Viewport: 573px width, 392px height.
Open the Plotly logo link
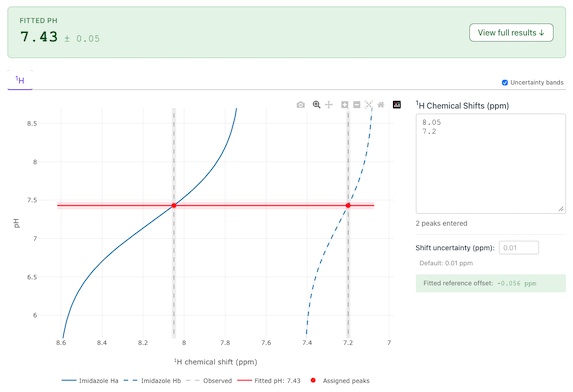tap(397, 105)
